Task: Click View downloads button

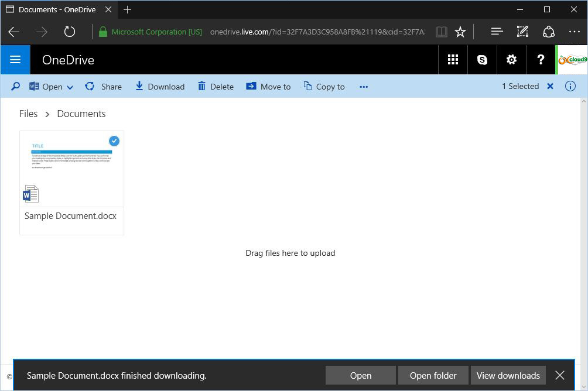Action: [x=508, y=376]
